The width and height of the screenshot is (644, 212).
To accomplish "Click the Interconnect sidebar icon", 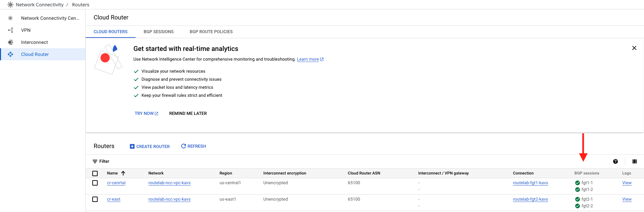I will point(10,42).
